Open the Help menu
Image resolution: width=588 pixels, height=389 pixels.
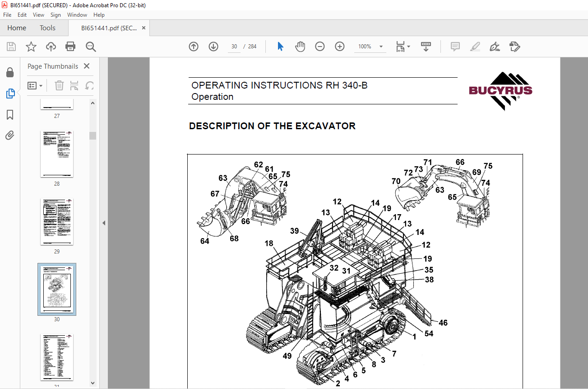[99, 14]
